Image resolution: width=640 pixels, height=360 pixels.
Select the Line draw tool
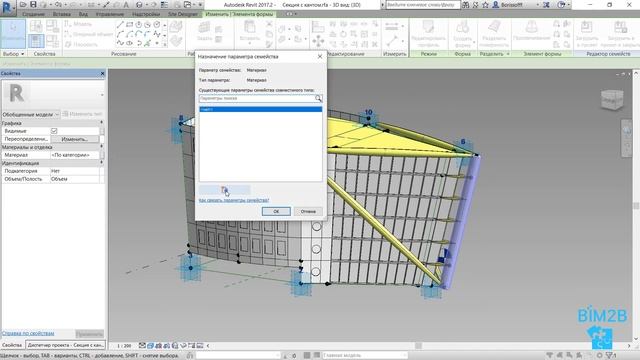120,25
